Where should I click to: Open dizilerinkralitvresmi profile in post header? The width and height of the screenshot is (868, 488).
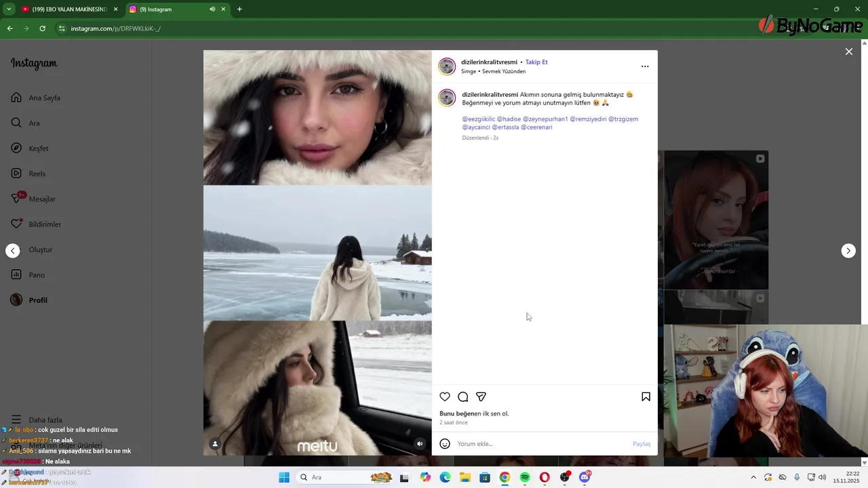[x=489, y=62]
